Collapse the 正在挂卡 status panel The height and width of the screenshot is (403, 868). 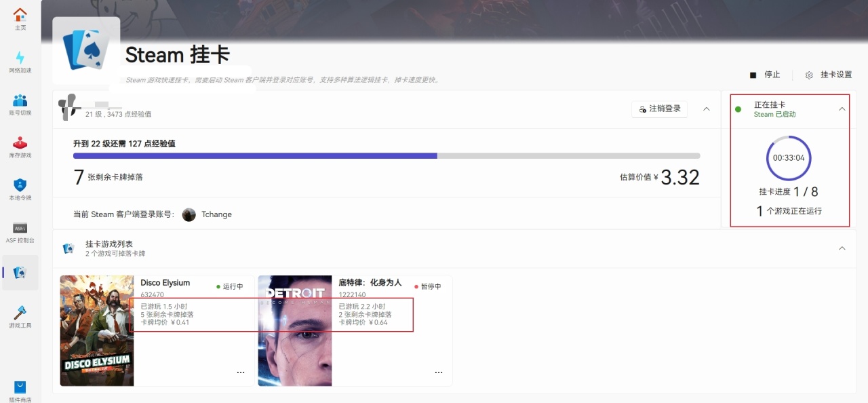(842, 109)
